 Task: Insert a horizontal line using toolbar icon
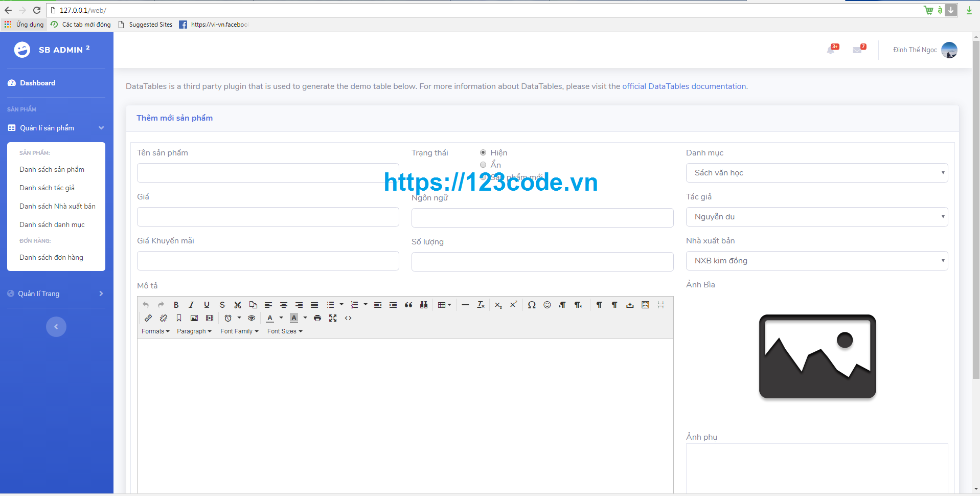point(465,305)
